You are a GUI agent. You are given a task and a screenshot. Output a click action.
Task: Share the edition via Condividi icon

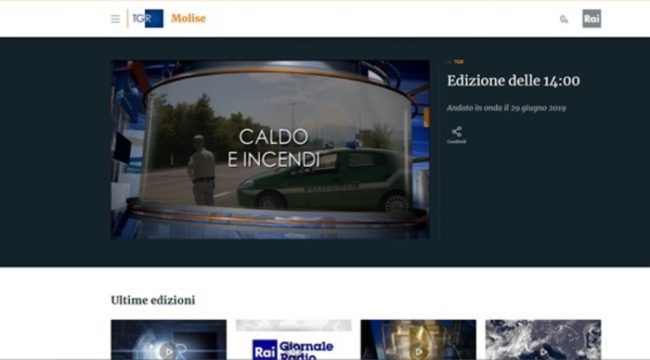tap(456, 135)
